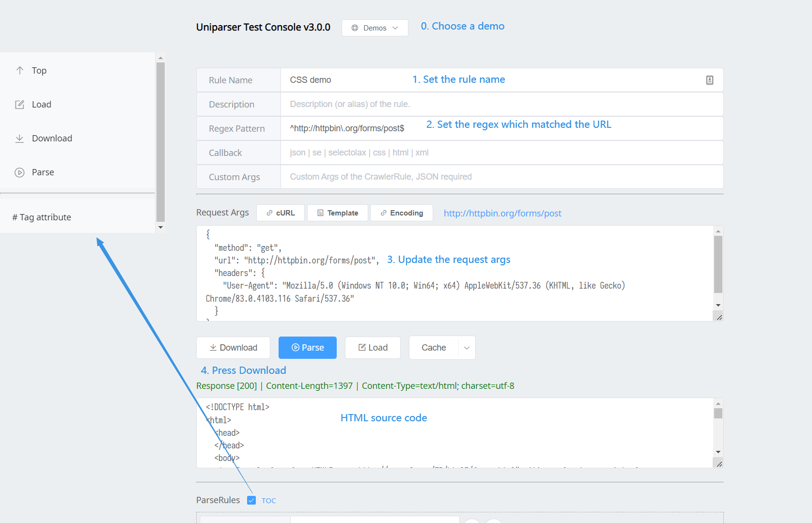Click the Load button beside Parse

click(x=373, y=348)
